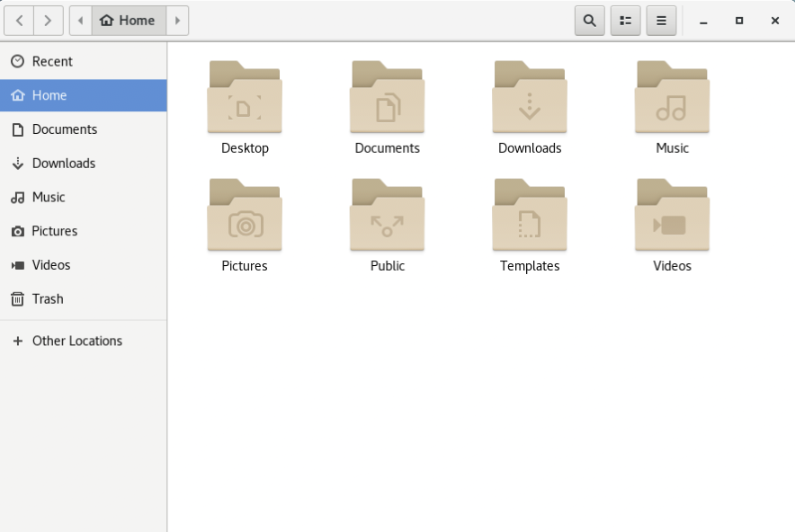Click the path bar's right scroll triangle
Screen dimensions: 795x532
point(177,21)
